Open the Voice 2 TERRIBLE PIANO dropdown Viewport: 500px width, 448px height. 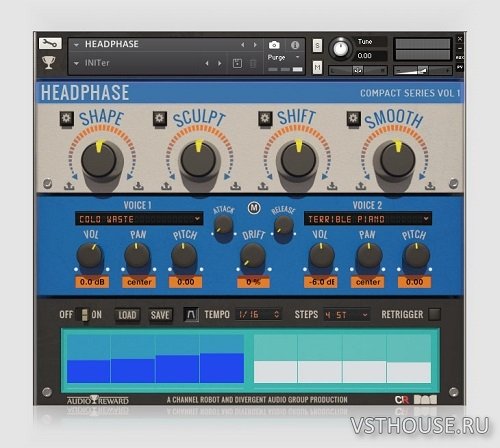(368, 219)
